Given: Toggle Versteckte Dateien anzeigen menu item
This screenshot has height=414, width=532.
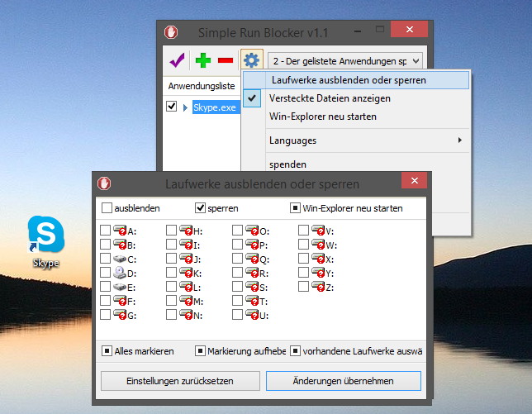Looking at the screenshot, I should tap(356, 98).
